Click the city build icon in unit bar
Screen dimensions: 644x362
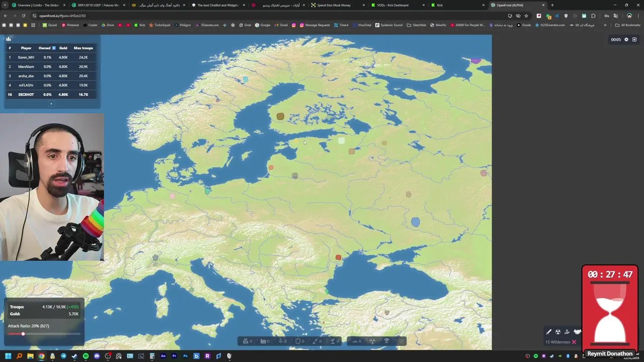246,341
